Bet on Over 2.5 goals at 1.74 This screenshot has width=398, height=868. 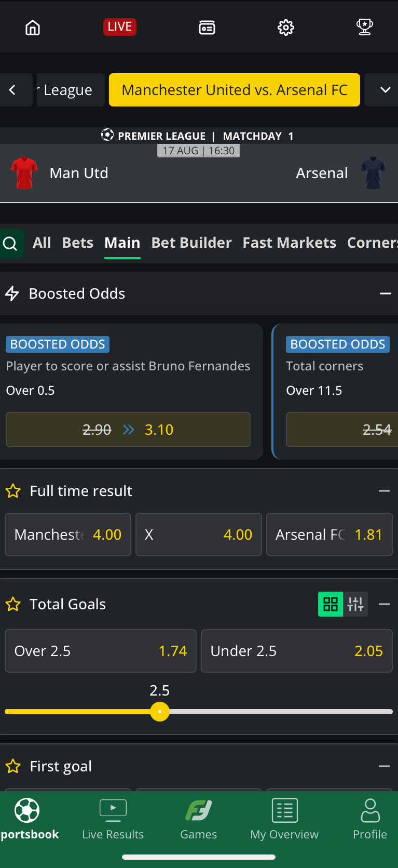[x=101, y=651]
